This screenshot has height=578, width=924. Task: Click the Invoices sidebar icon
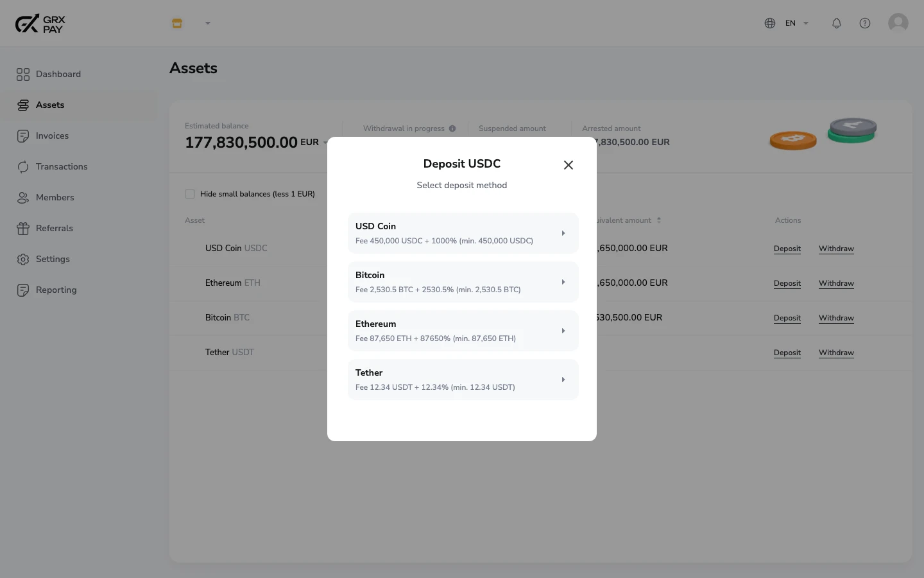23,136
